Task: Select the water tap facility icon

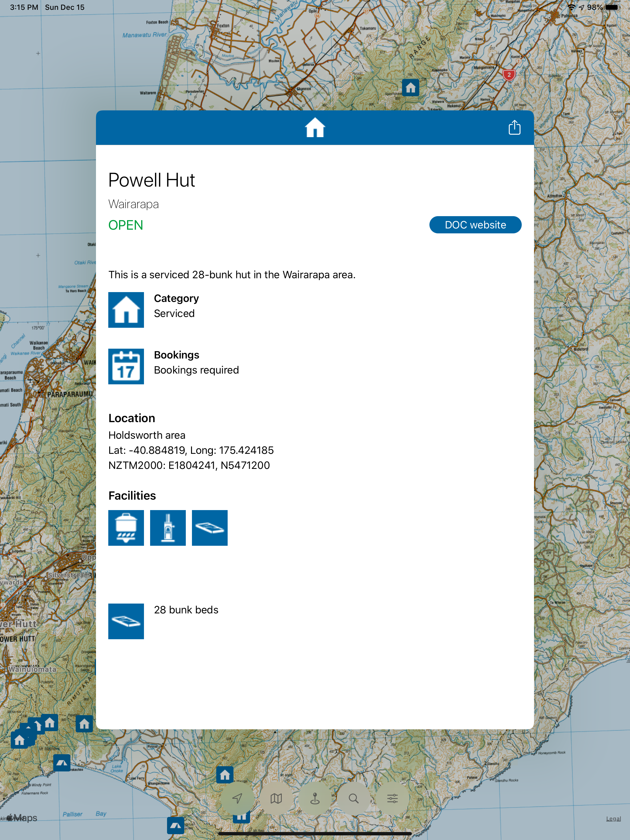Action: point(168,528)
